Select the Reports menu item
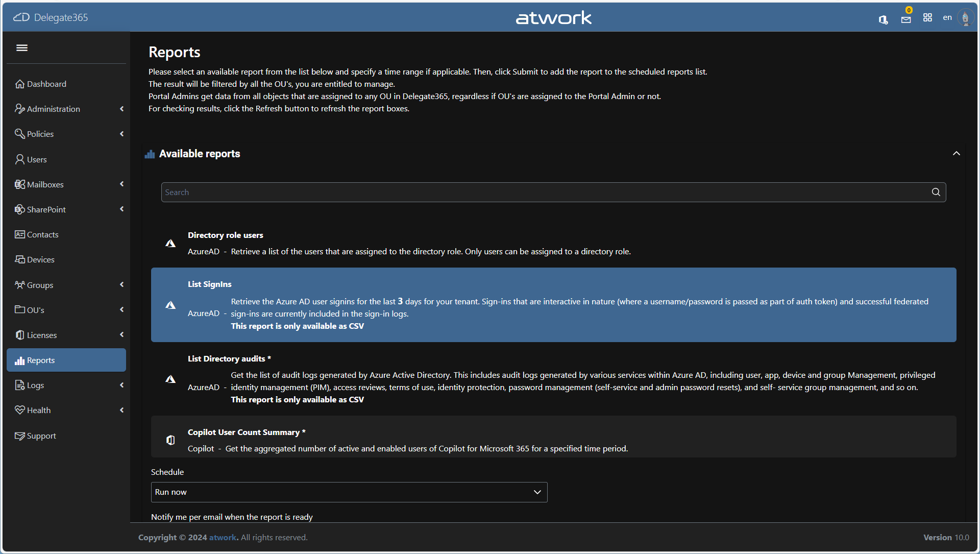This screenshot has height=554, width=980. coord(66,360)
